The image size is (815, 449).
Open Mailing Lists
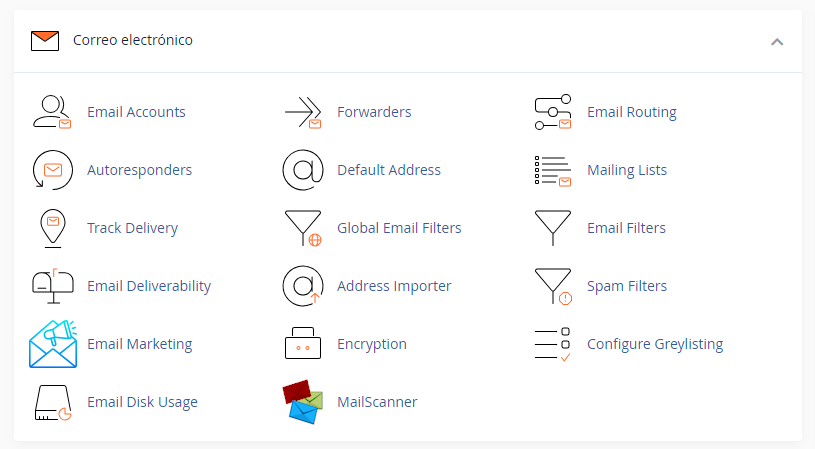point(627,170)
